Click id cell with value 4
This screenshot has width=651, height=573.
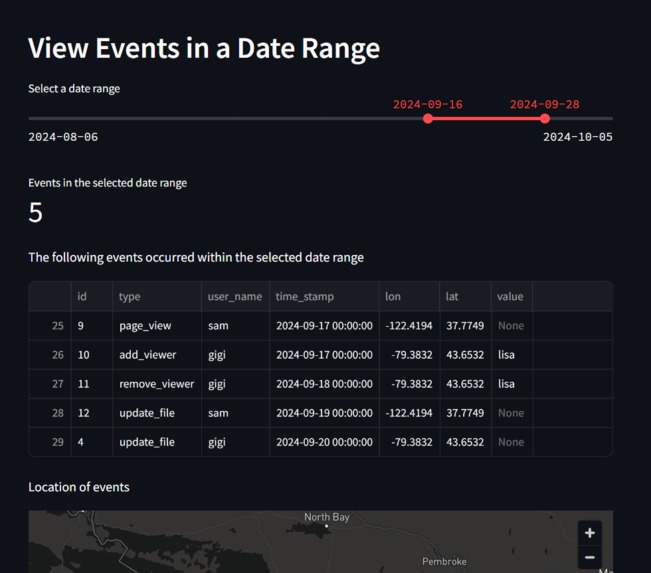(x=91, y=442)
